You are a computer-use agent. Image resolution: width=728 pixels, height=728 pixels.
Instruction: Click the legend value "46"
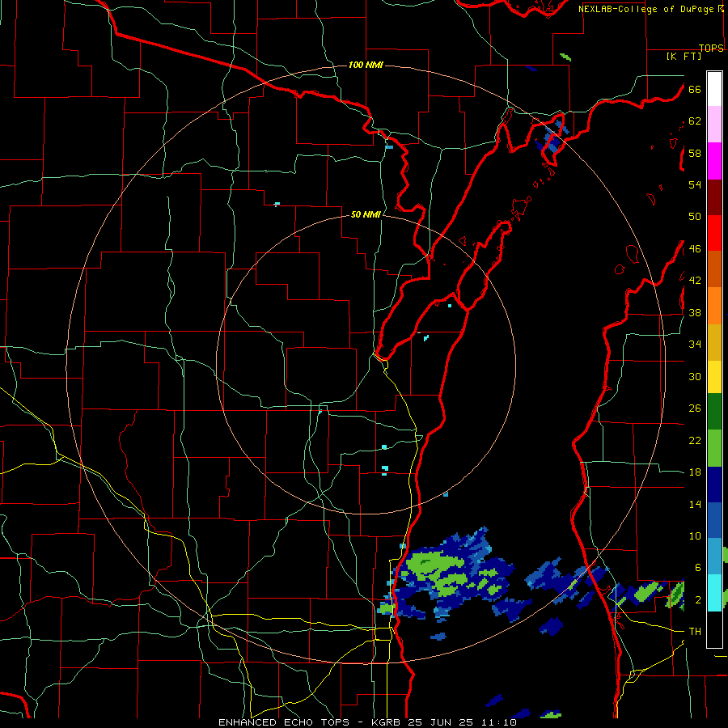click(695, 249)
